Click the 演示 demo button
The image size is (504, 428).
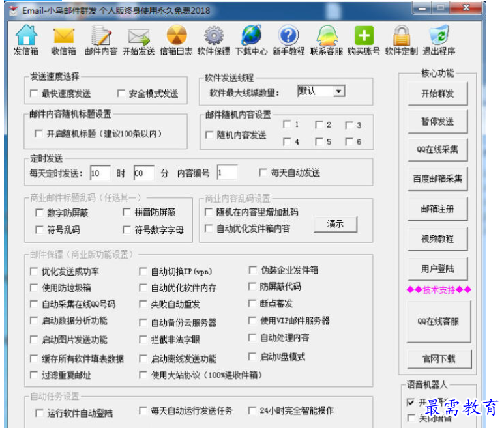coord(335,224)
